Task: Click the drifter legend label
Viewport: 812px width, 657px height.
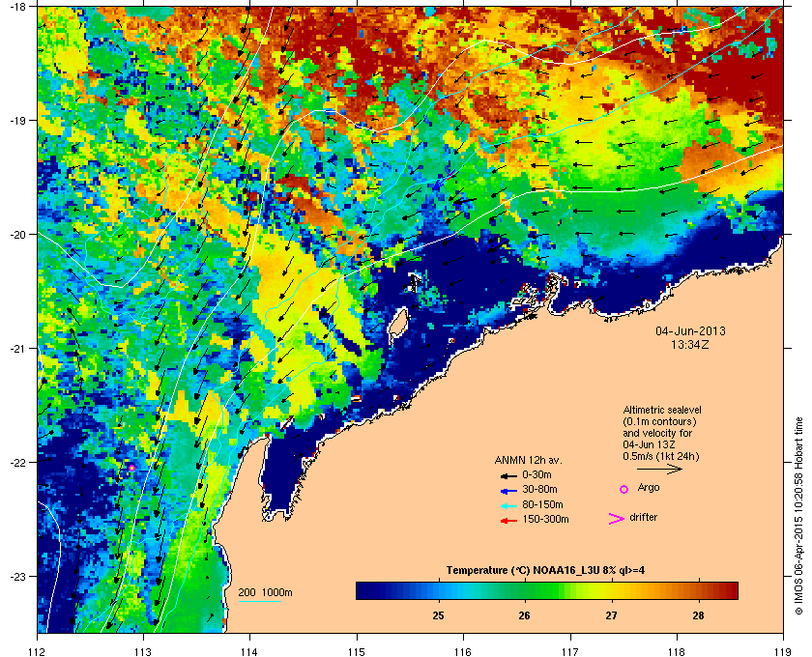Action: [x=643, y=517]
